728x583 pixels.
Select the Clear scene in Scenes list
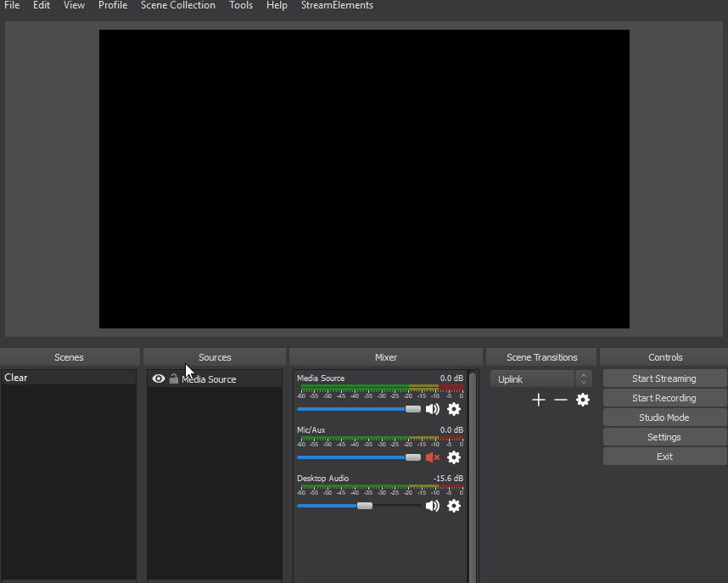pyautogui.click(x=68, y=378)
